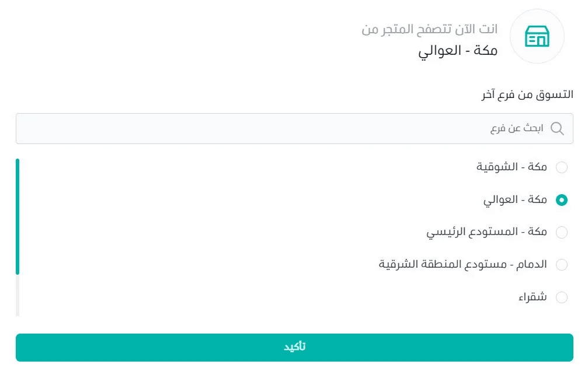Click the 'شقراء' branch label text
Viewport: 588px width, 375px height.
533,297
